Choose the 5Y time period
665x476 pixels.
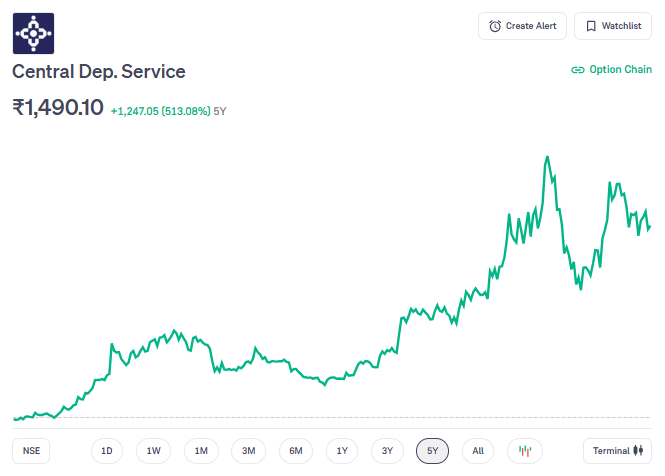click(432, 451)
